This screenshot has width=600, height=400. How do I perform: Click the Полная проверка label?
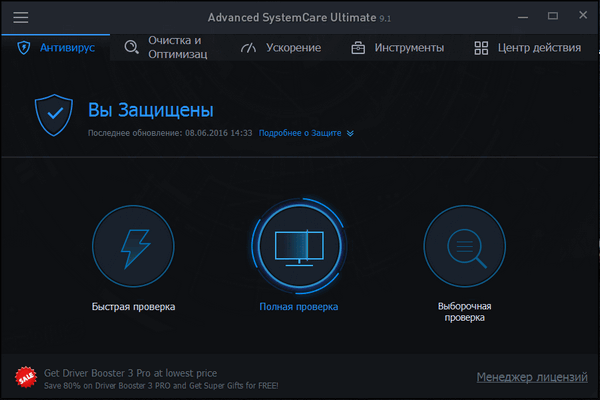coord(298,306)
